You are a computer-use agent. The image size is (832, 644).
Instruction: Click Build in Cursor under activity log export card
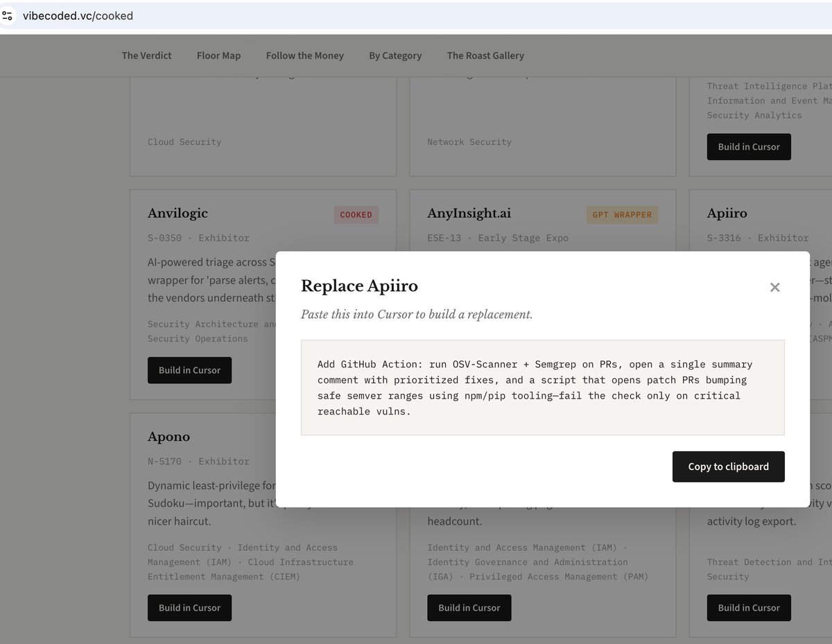point(749,607)
